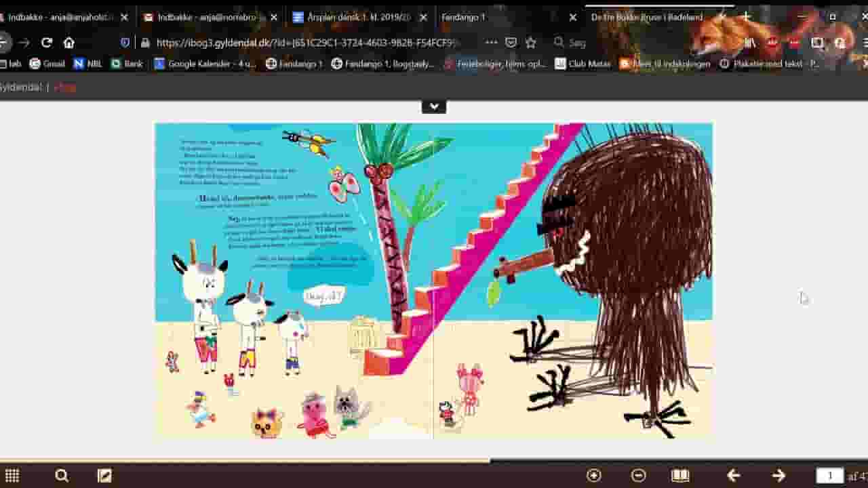The height and width of the screenshot is (488, 868).
Task: Go to the browser home page
Action: [68, 43]
